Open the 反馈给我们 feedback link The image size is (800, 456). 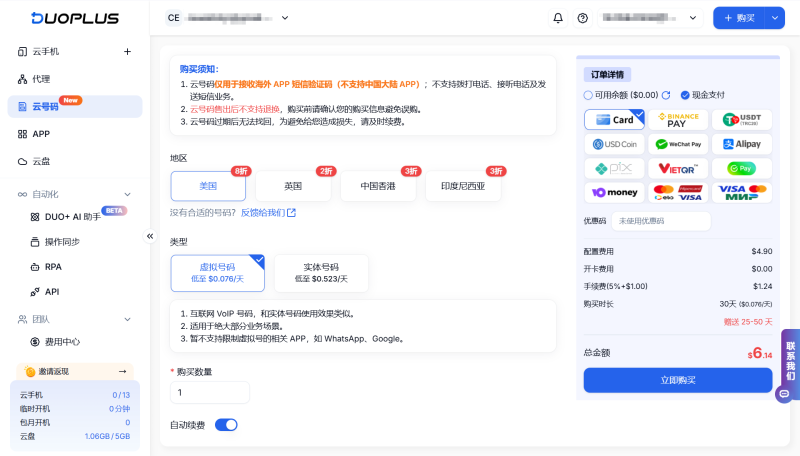268,212
